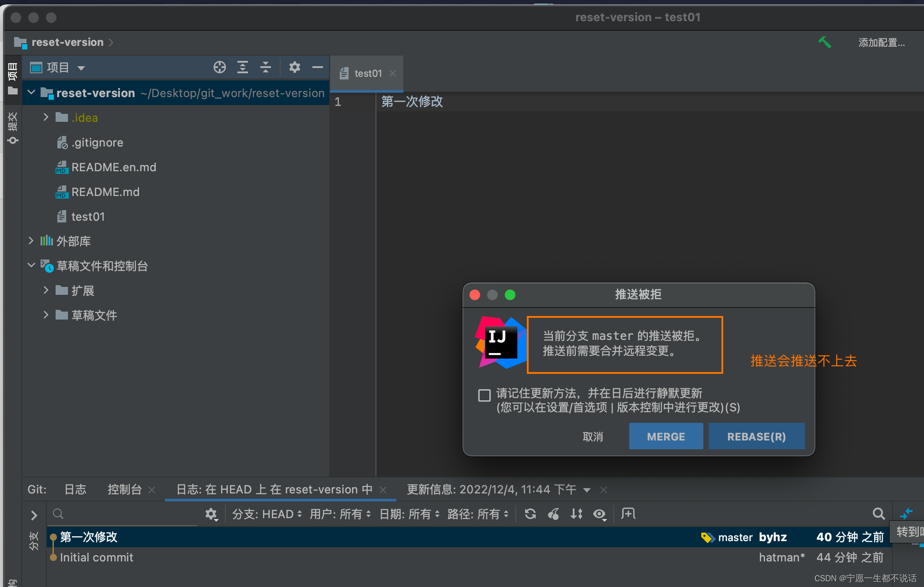
Task: Refresh the Git log
Action: point(530,514)
